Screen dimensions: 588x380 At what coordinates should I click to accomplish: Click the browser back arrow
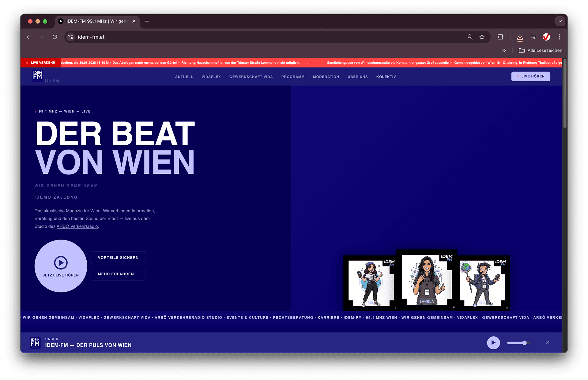pyautogui.click(x=29, y=37)
